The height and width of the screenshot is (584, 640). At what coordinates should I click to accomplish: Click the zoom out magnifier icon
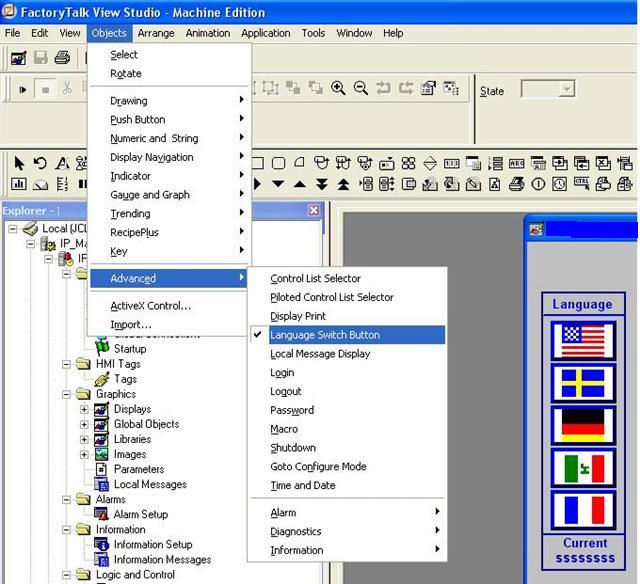361,88
